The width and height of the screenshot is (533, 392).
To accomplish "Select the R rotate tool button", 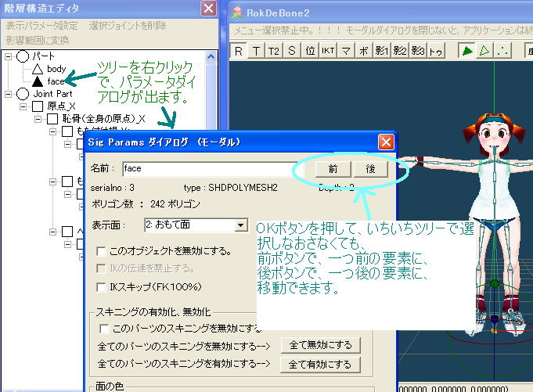I will tap(238, 52).
